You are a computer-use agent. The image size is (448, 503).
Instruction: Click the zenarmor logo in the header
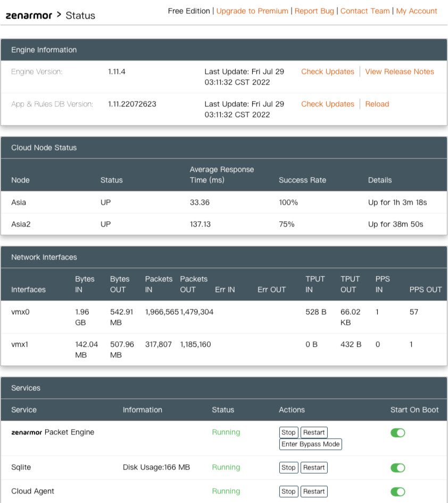coord(29,15)
